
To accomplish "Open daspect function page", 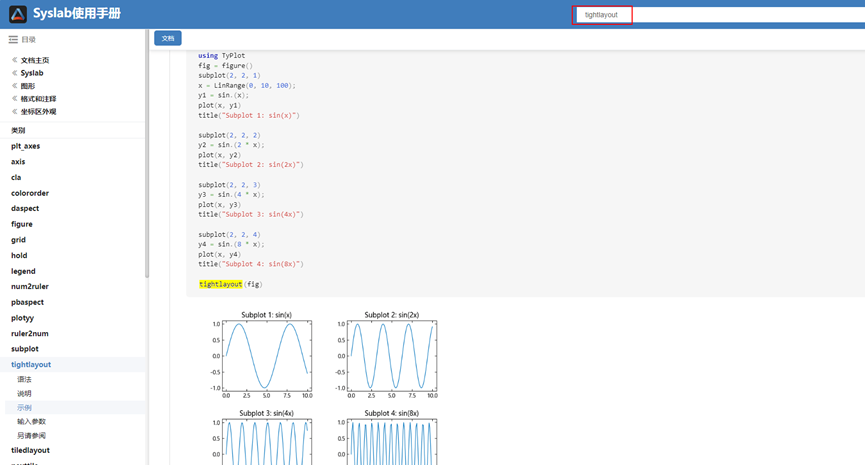I will 25,209.
